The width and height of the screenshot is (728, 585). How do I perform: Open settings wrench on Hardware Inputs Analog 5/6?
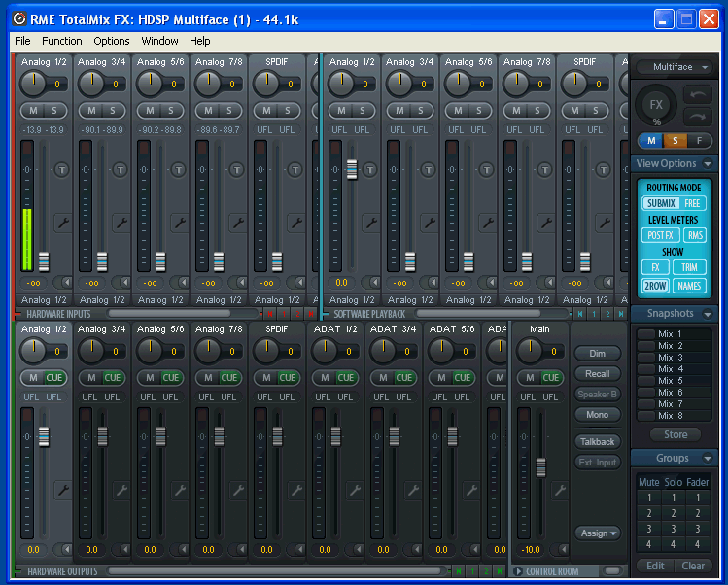(x=180, y=223)
